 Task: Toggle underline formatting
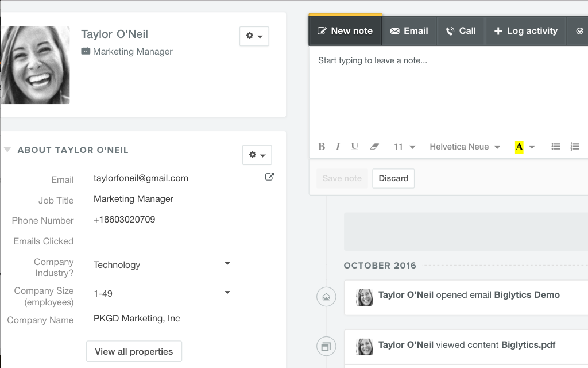pos(354,146)
